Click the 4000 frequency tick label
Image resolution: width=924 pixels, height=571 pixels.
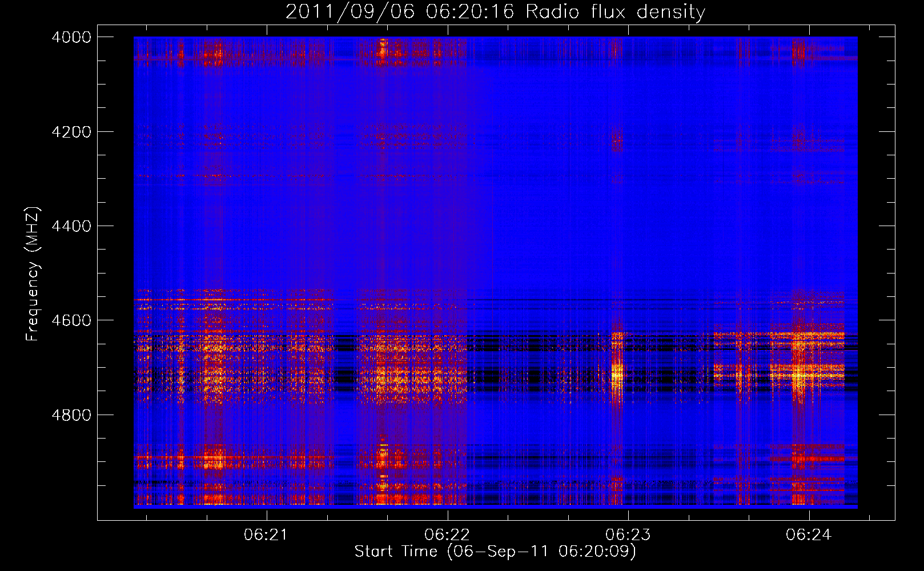pyautogui.click(x=71, y=37)
